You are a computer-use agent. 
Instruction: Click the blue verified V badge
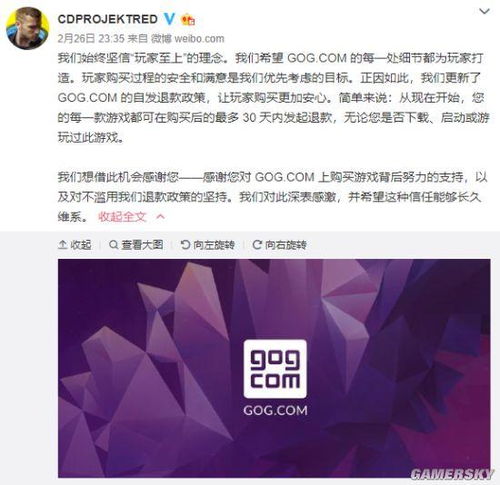(x=169, y=19)
